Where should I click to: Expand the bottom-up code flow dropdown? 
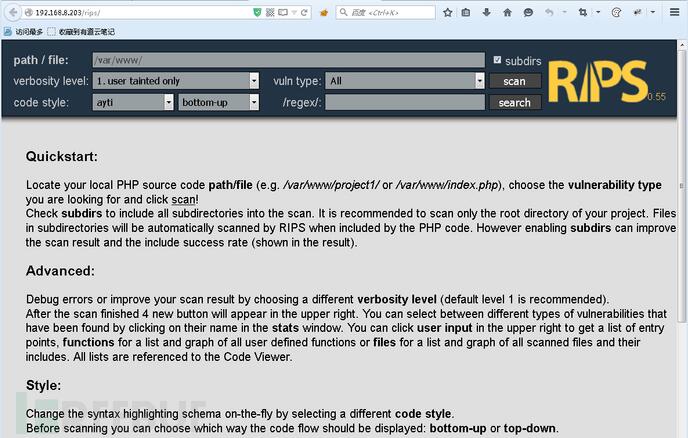[x=219, y=102]
